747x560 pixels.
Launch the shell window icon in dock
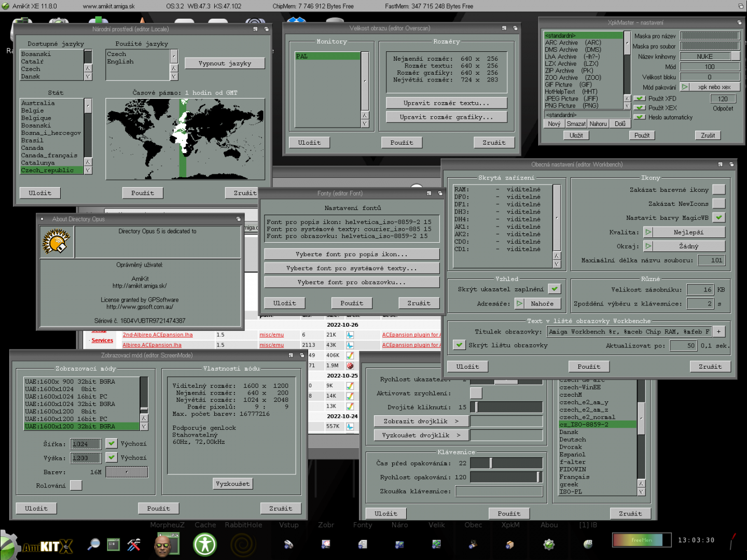coord(114,544)
